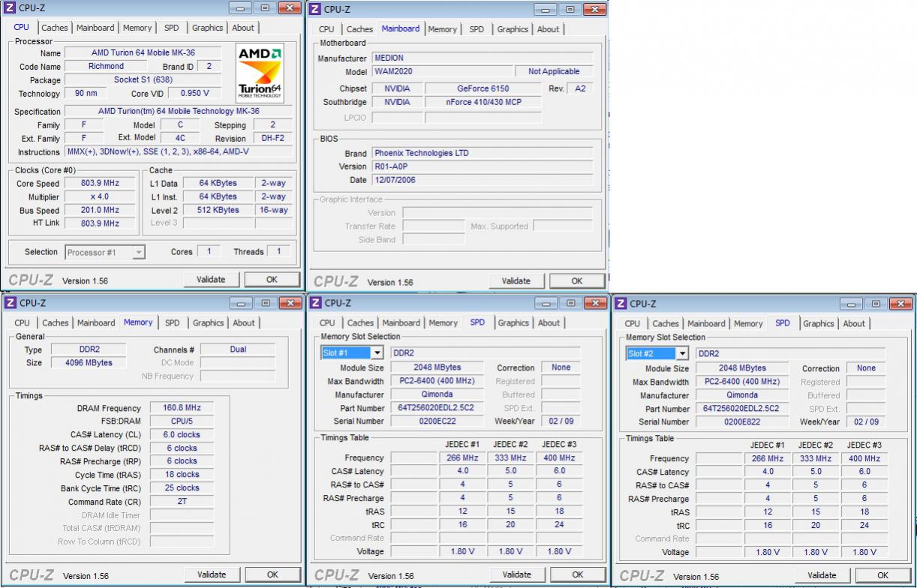Click the Z title icon of the Memory window

click(10, 303)
